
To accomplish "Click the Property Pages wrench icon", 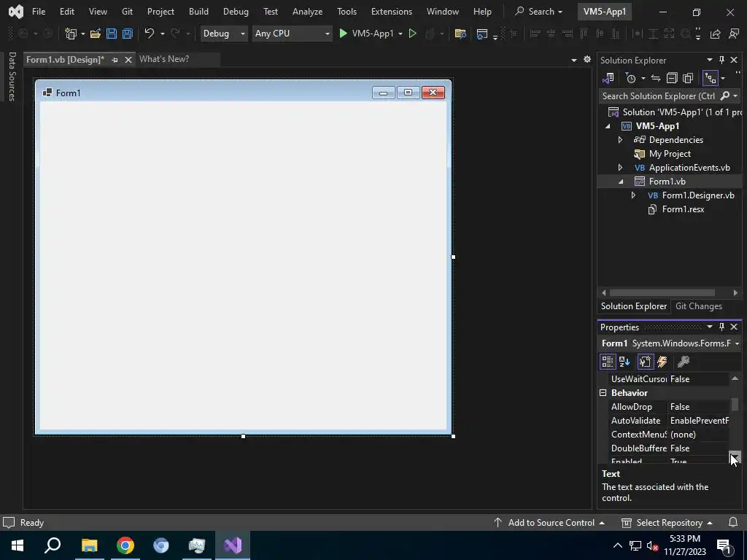I will point(684,362).
